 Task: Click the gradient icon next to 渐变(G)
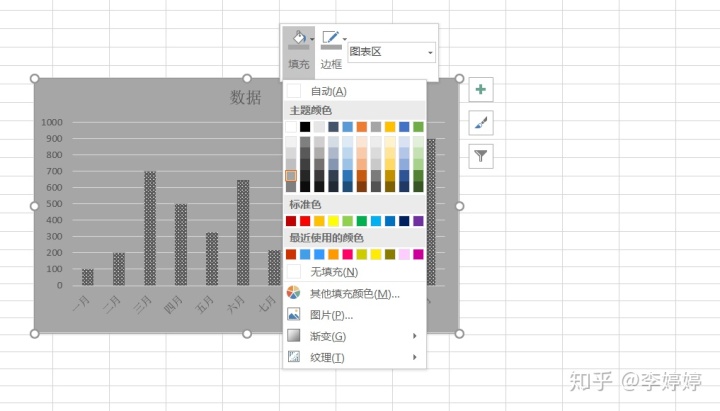(x=293, y=335)
